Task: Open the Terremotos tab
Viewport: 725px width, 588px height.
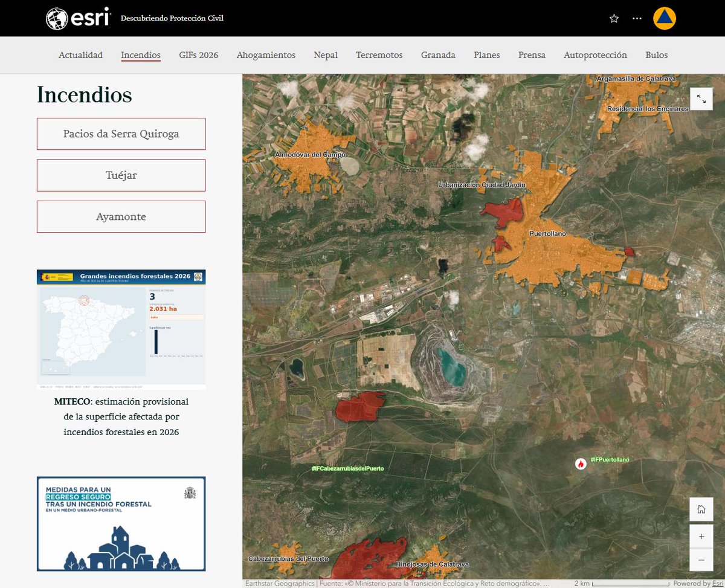Action: 379,55
